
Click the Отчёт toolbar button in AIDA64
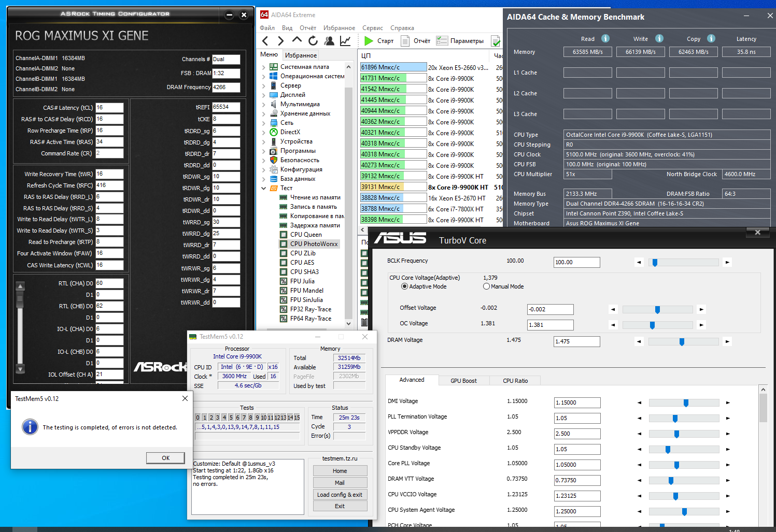tap(416, 41)
